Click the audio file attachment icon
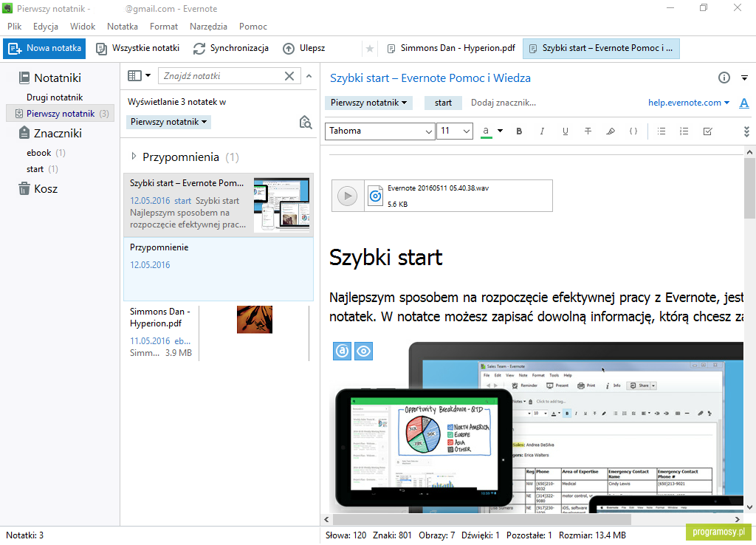This screenshot has width=756, height=545. click(375, 196)
